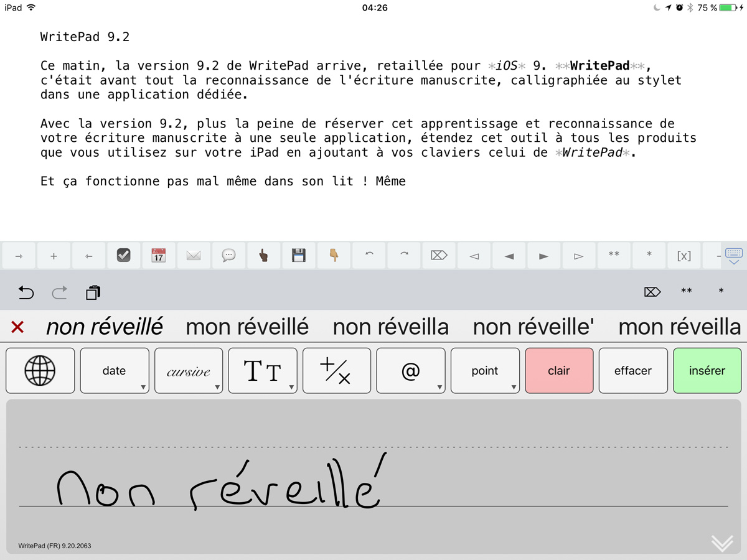Tap the small redo curved arrow in shortcut bar

[403, 256]
